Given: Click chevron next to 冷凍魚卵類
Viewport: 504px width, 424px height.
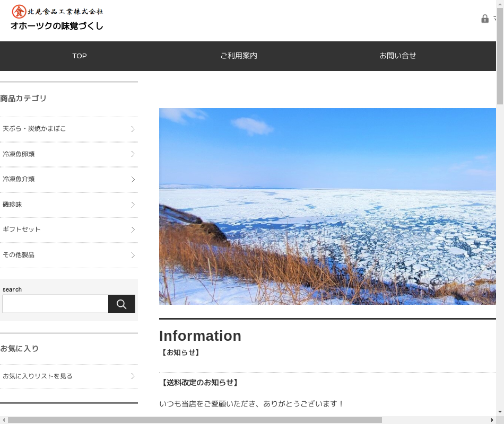Looking at the screenshot, I should (133, 154).
